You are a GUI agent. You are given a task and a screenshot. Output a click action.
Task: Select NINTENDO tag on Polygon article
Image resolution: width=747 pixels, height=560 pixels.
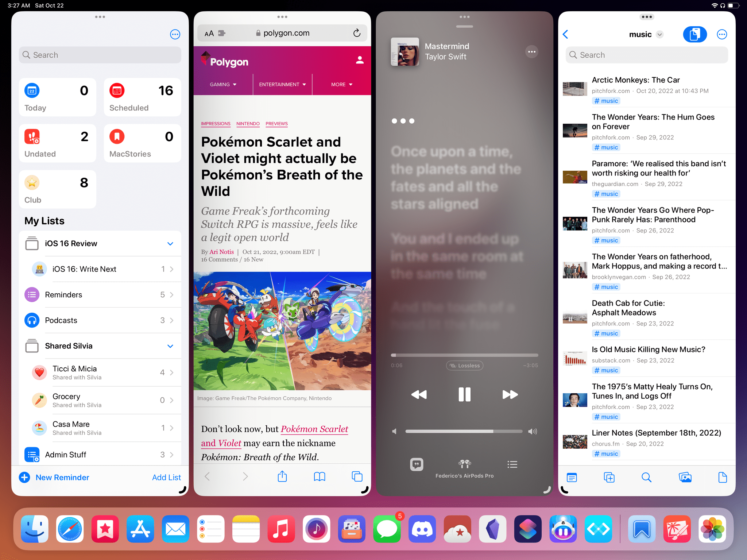point(247,124)
